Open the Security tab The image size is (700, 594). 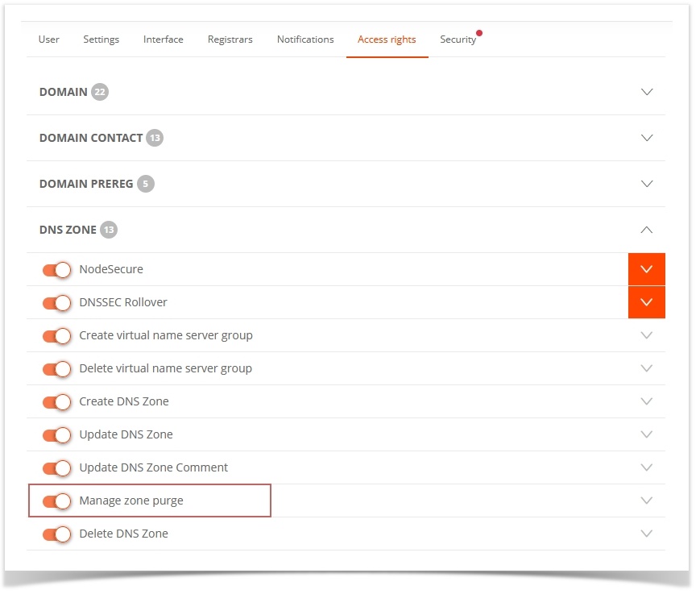click(458, 39)
